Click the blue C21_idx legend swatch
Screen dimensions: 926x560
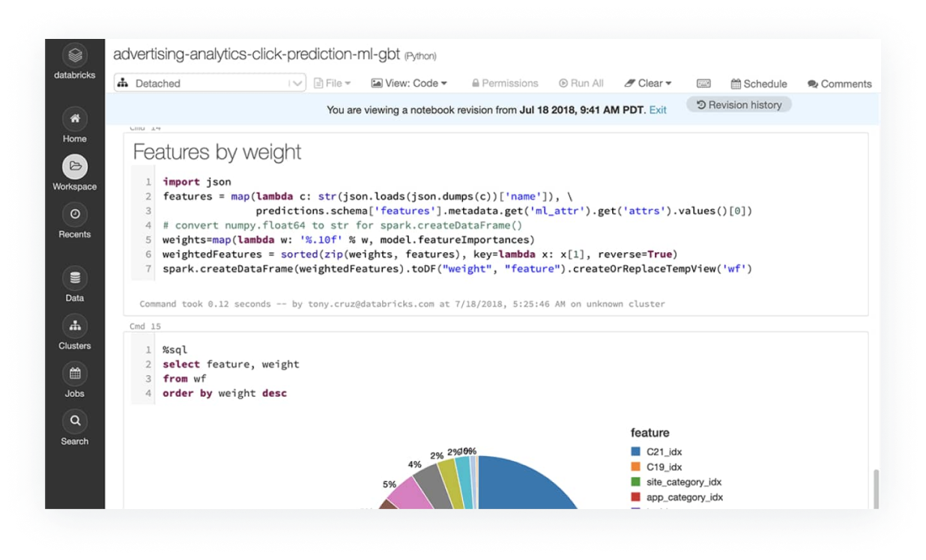(635, 451)
